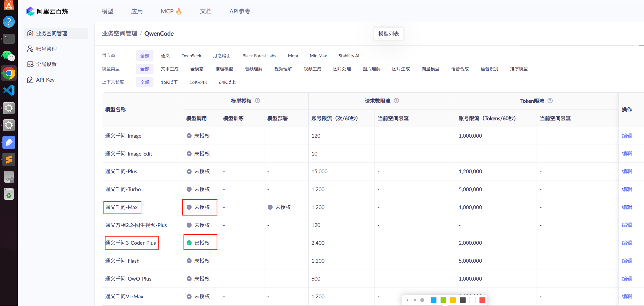Viewport: 644px width, 306px height.
Task: Filter supplier by DeepSeek
Action: [x=191, y=56]
